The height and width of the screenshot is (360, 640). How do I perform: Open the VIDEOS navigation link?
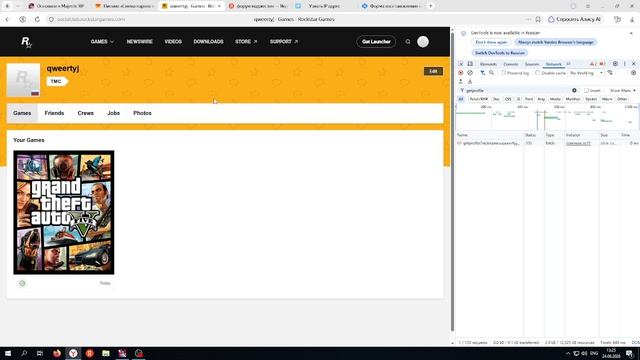pos(173,42)
